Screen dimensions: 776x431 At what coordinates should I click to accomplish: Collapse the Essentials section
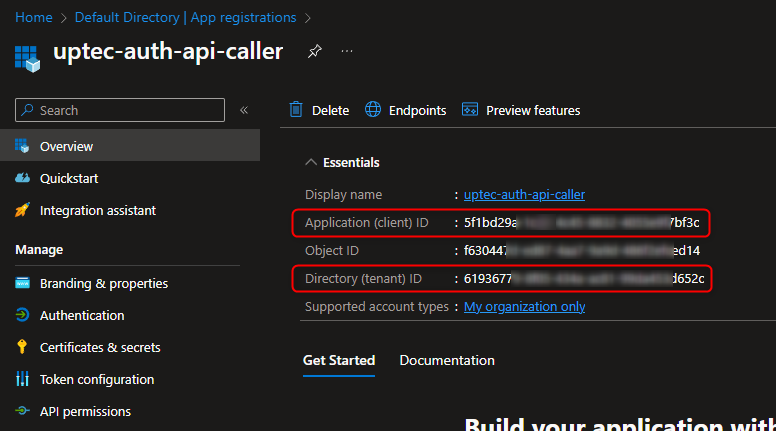pos(312,162)
